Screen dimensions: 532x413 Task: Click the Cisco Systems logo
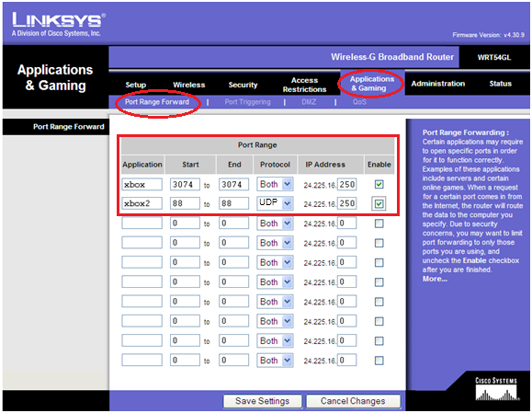point(496,389)
